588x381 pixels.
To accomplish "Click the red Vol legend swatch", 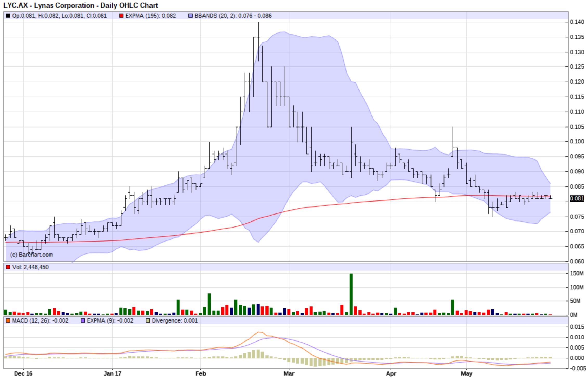I will tap(8, 267).
